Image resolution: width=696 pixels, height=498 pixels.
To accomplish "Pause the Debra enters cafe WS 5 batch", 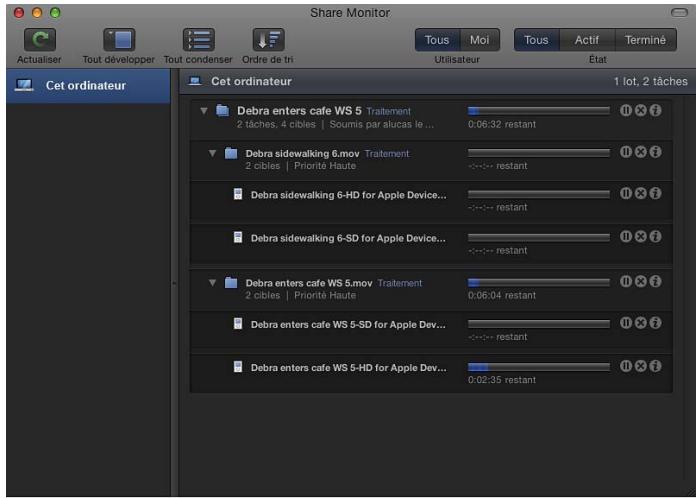I will click(x=626, y=110).
